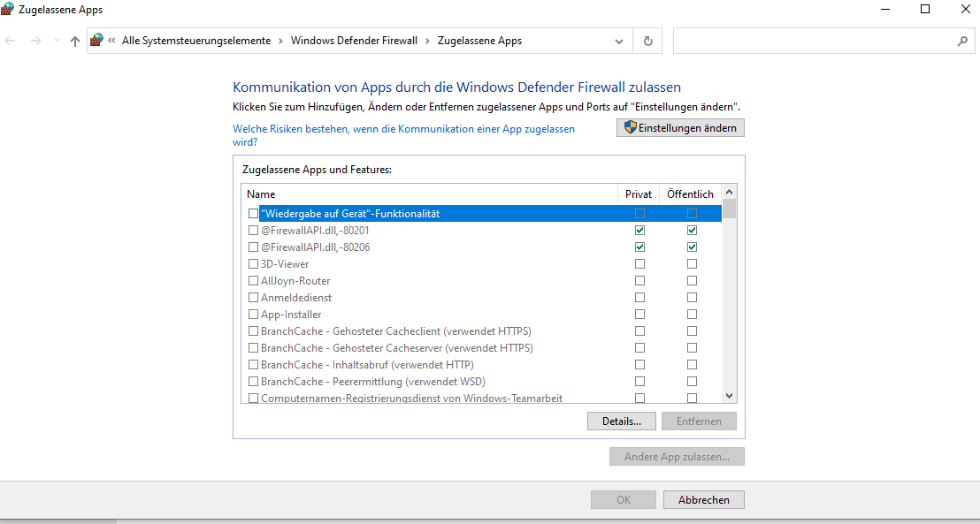Click the search magnifier icon

(962, 42)
